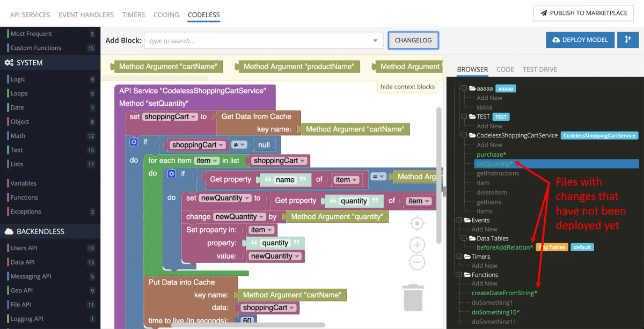This screenshot has width=644, height=329.
Task: Open the item variable dropdown in for-each block
Action: coord(207,160)
